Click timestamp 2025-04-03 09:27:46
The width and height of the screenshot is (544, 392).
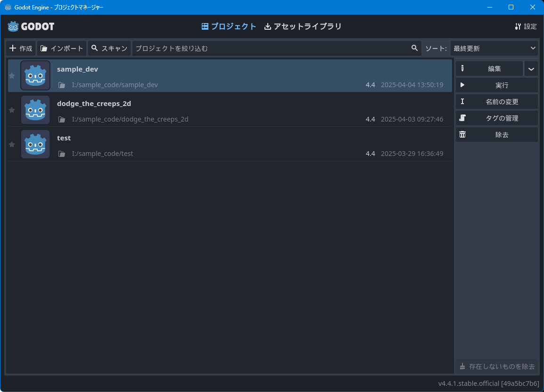412,119
